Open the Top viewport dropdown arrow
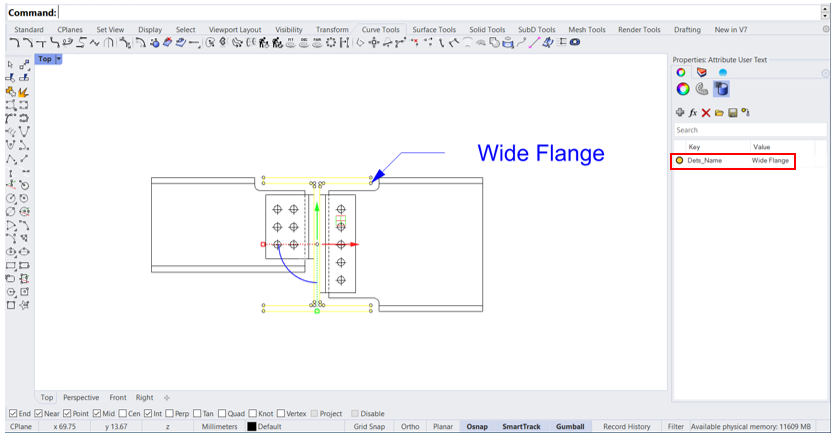 [59, 59]
